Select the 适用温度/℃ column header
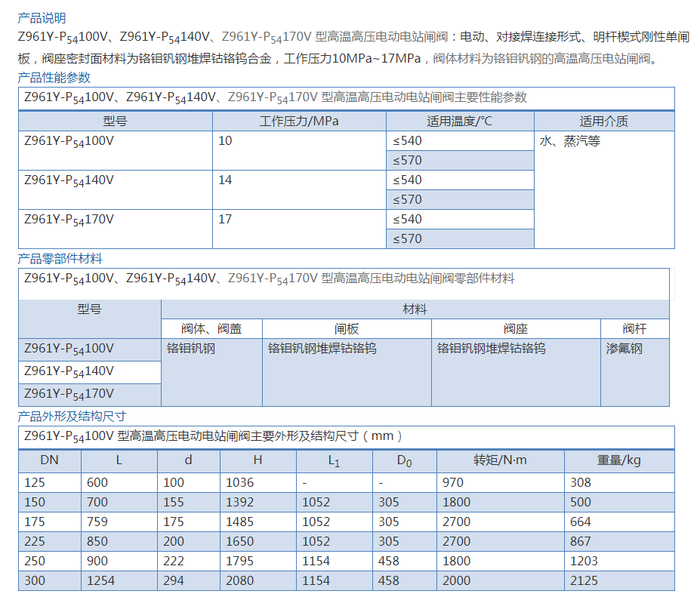 (459, 122)
